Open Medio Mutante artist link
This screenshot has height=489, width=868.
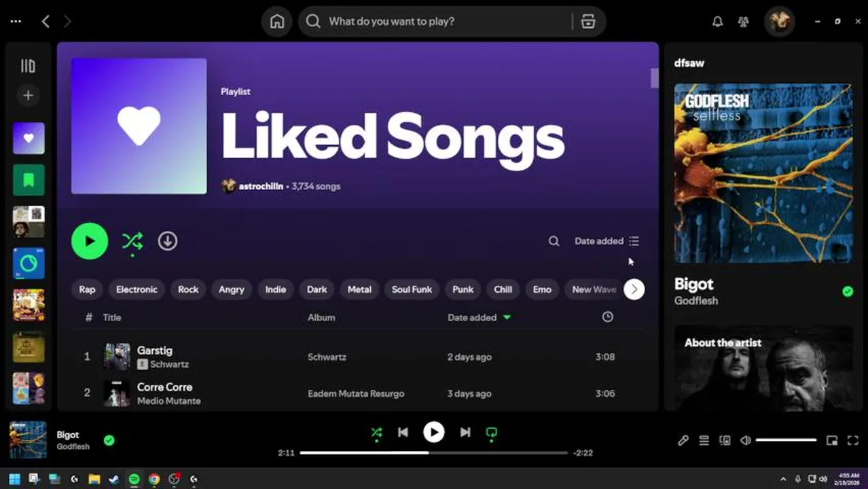pos(168,401)
